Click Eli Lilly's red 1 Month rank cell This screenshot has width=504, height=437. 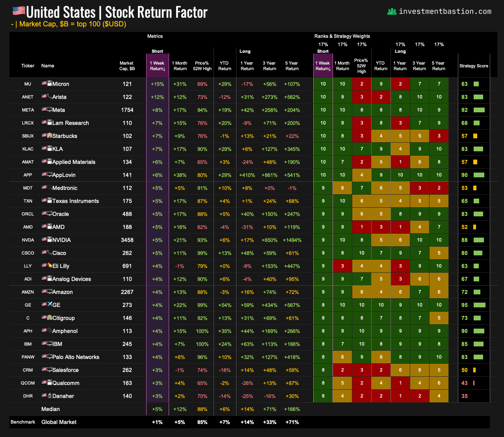342,266
